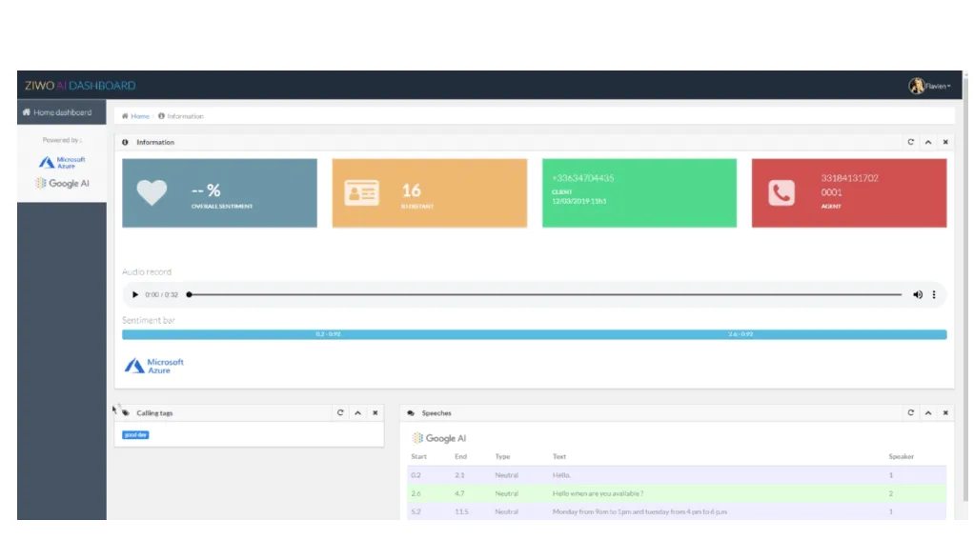Click the Microsoft Azure logo in sidebar
Image resolution: width=974 pixels, height=560 pixels.
pos(62,163)
